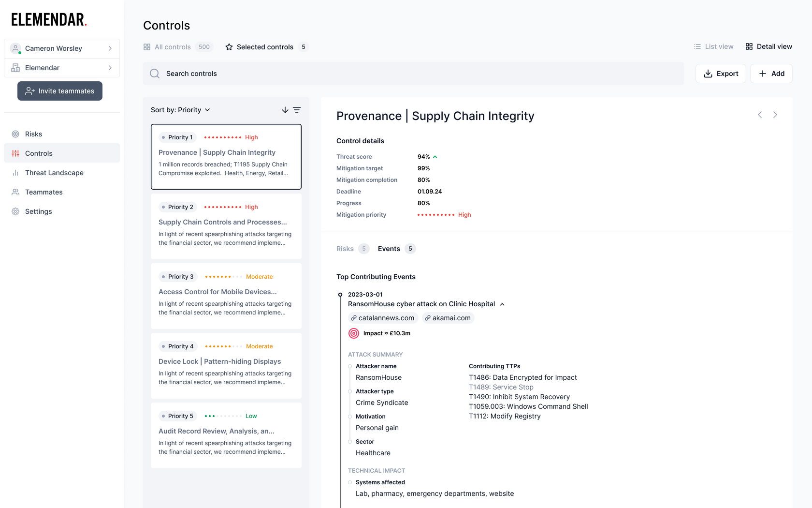
Task: Select the Priority 3 Access Control card
Action: [226, 296]
